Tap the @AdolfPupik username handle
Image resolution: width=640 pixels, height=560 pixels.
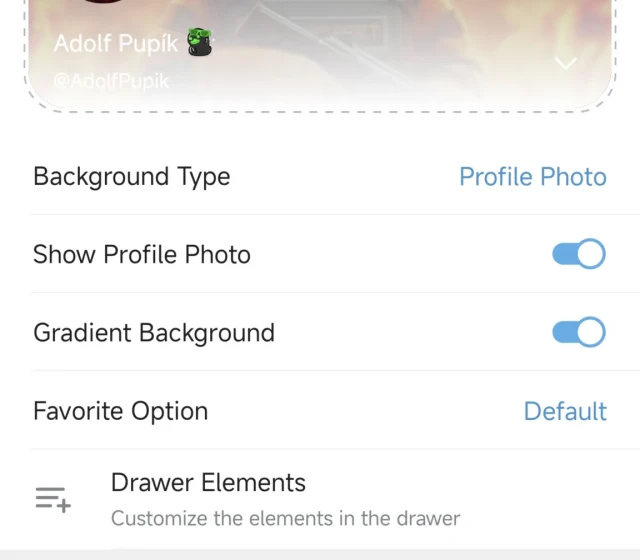(x=111, y=82)
